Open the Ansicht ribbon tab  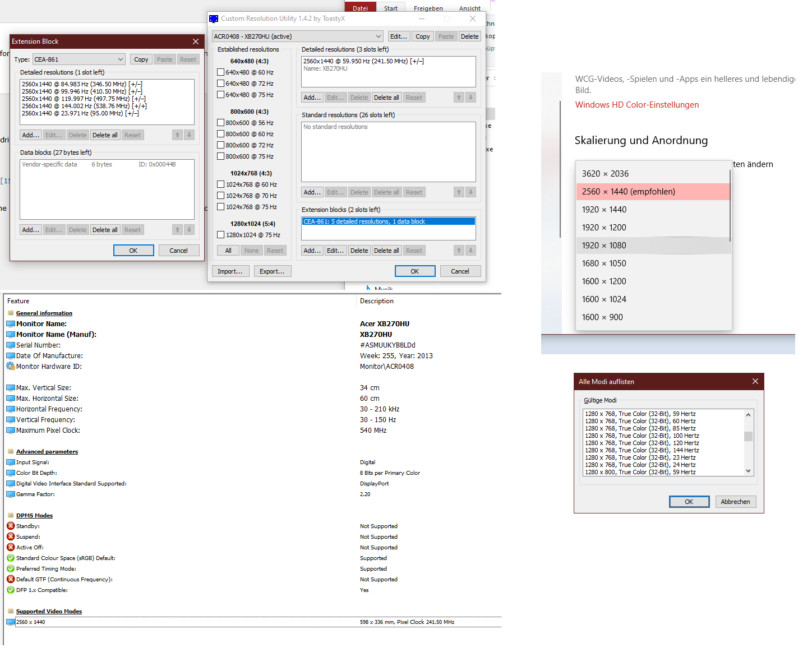click(470, 8)
